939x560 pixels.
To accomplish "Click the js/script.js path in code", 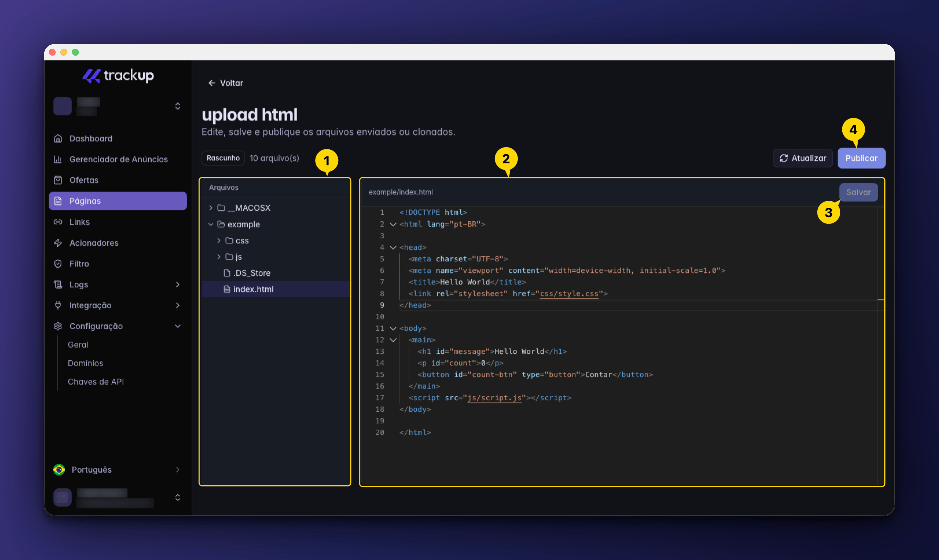I will (x=495, y=398).
